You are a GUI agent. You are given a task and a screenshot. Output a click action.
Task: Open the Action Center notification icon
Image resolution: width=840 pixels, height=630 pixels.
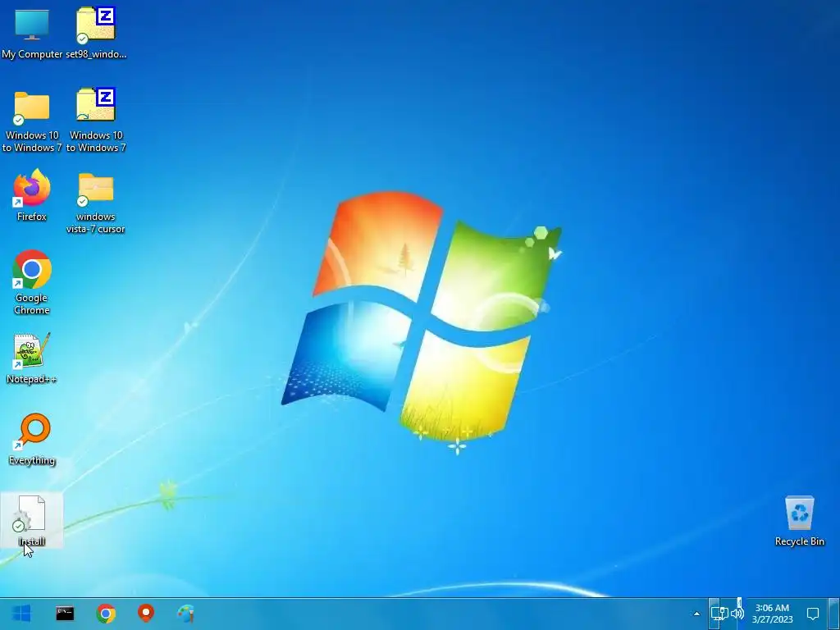[x=813, y=614]
